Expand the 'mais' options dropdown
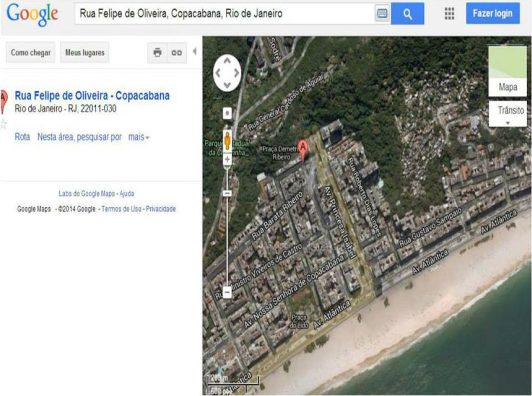Image resolution: width=532 pixels, height=396 pixels. [139, 137]
